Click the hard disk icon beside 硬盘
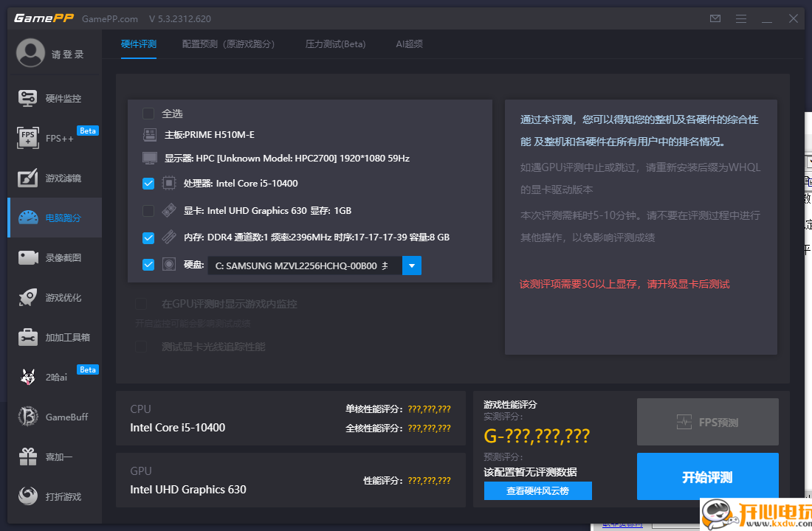 (x=169, y=265)
